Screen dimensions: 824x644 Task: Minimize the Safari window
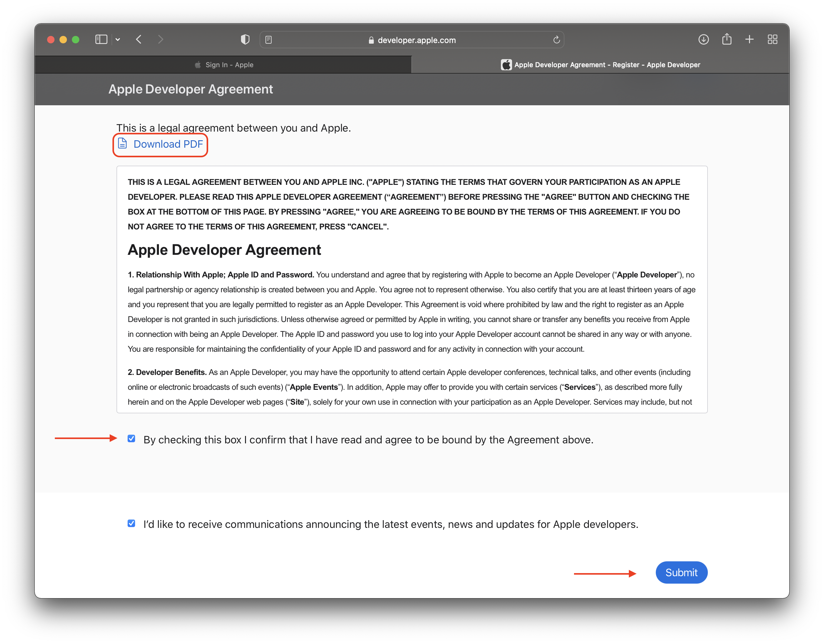(x=64, y=40)
